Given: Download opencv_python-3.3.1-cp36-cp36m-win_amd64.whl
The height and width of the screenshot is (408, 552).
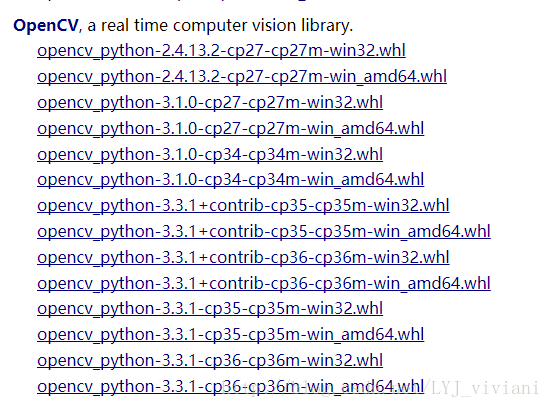Looking at the screenshot, I should coord(231,387).
